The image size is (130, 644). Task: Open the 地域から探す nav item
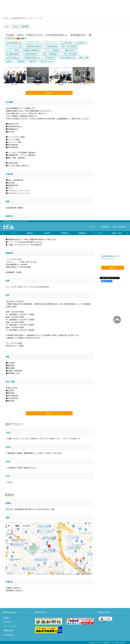[117, 233]
